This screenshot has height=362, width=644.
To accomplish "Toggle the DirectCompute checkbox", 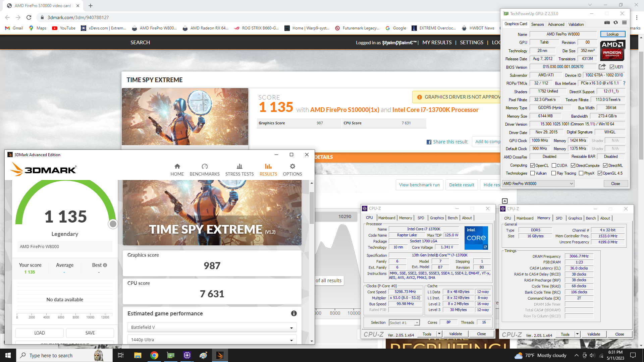I will (573, 166).
